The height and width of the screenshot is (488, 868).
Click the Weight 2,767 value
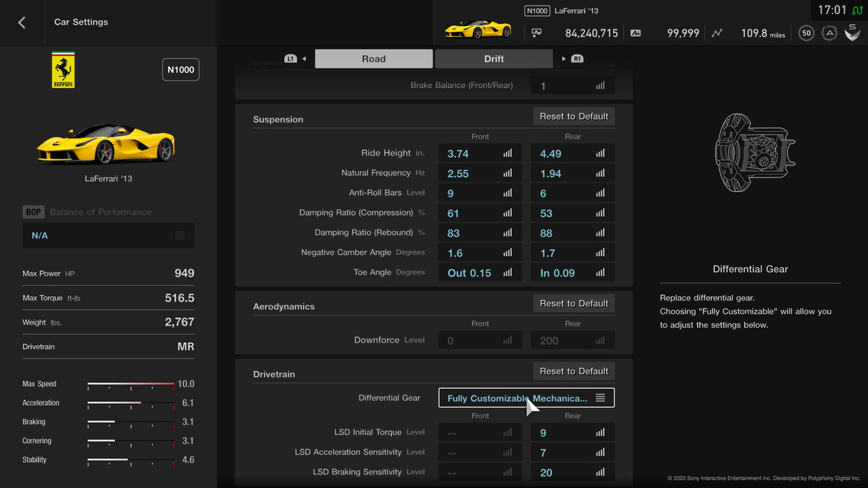click(x=180, y=322)
